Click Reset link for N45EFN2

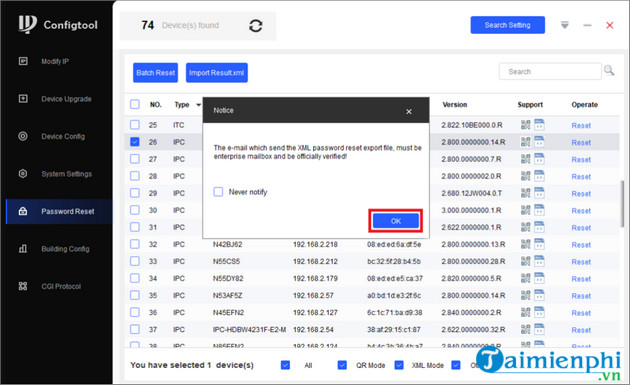581,313
